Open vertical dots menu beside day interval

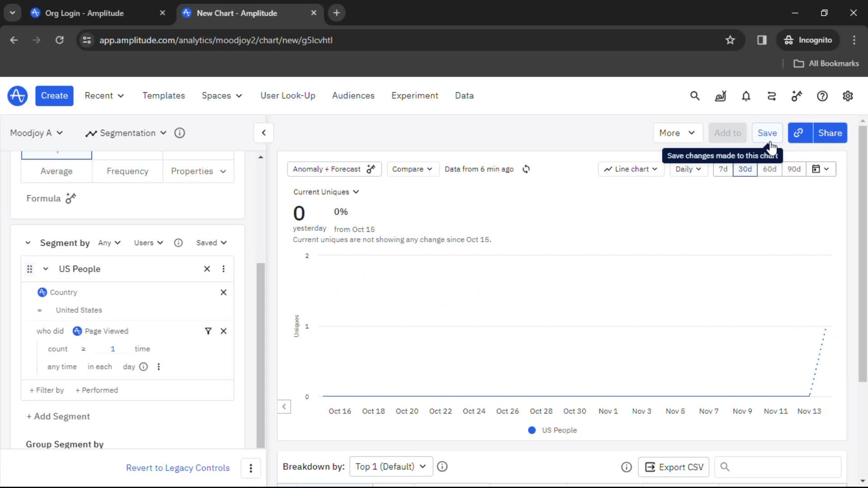(158, 367)
